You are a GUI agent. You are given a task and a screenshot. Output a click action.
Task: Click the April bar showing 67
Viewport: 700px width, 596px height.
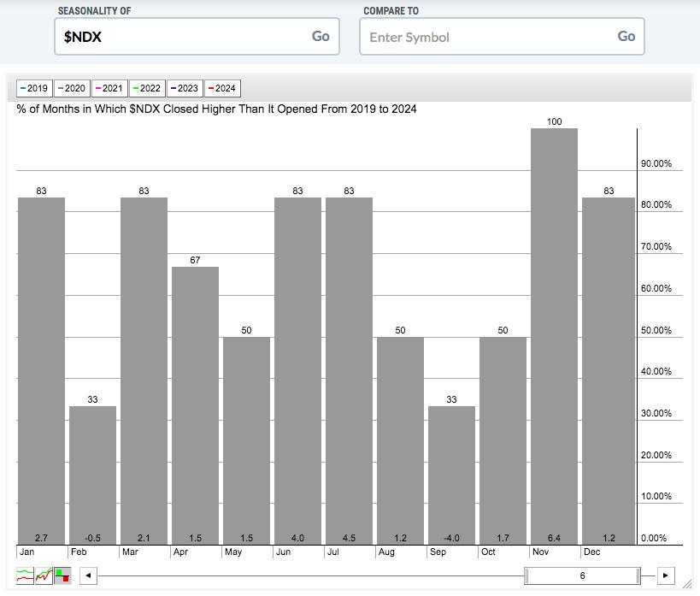click(195, 405)
